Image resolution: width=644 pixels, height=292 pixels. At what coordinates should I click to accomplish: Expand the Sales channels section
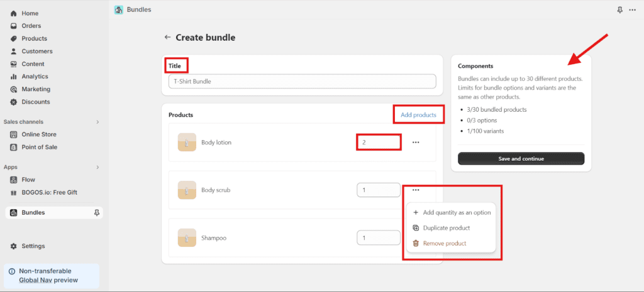point(97,122)
